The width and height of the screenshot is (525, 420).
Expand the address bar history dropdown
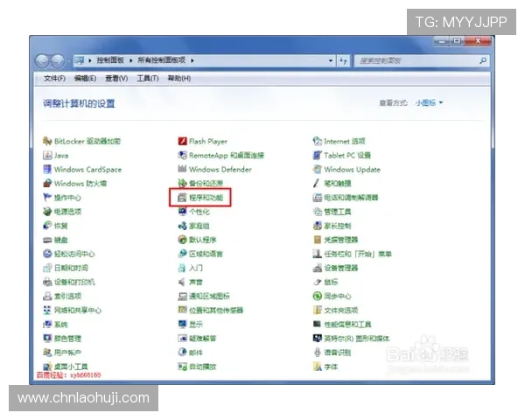pyautogui.click(x=331, y=60)
